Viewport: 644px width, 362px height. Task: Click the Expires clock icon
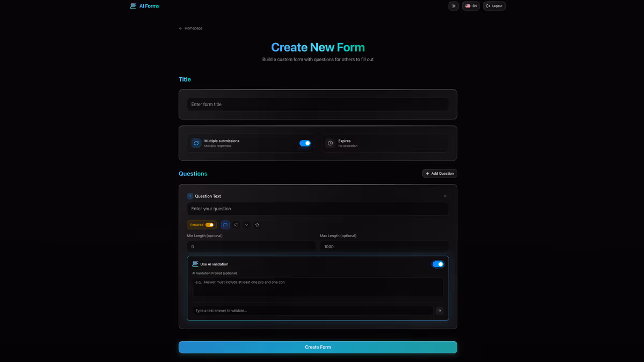331,143
